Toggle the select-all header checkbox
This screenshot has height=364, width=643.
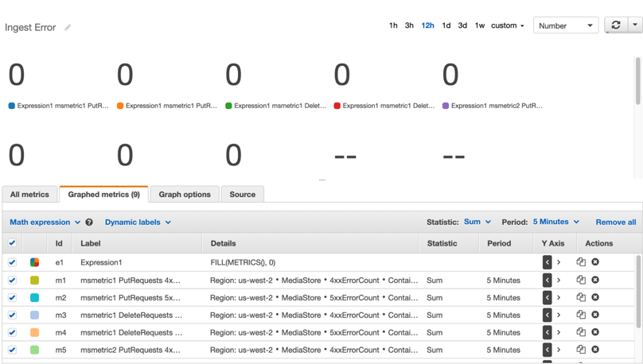[12, 243]
